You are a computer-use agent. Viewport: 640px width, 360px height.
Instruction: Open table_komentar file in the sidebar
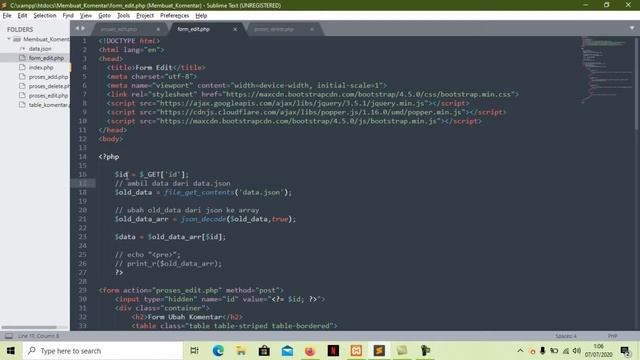coord(48,105)
